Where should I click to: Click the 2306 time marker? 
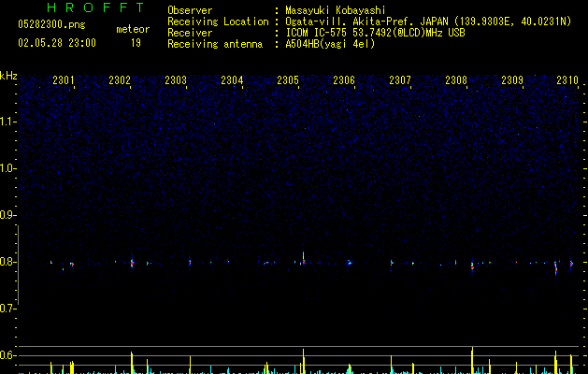pos(344,79)
